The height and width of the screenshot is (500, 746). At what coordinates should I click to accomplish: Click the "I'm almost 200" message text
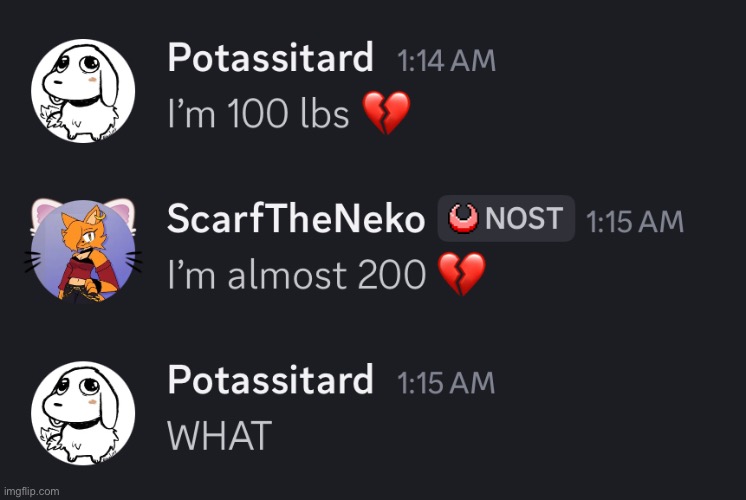[296, 275]
